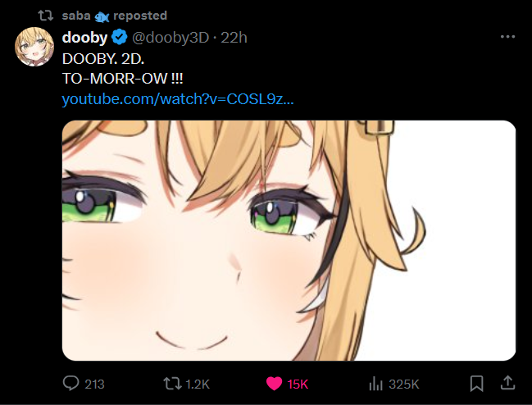Click the repost icon beside saba
This screenshot has width=532, height=405.
tap(45, 16)
